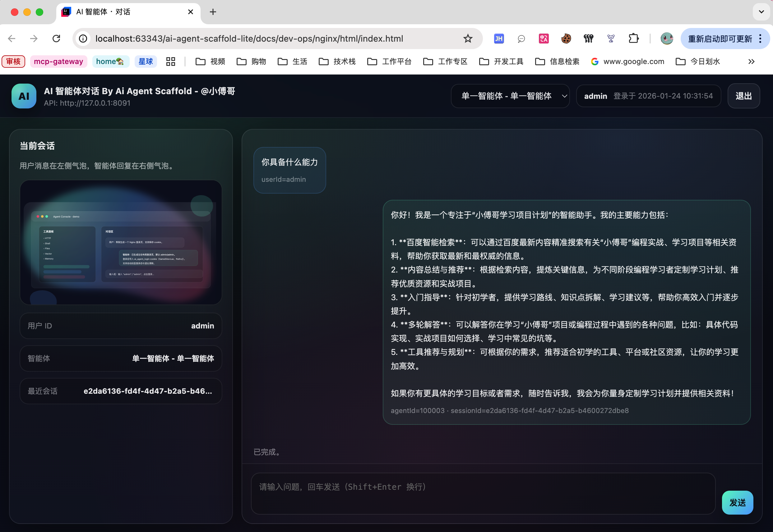Screen dimensions: 773x532
Task: Open the JH extension icon
Action: point(498,39)
